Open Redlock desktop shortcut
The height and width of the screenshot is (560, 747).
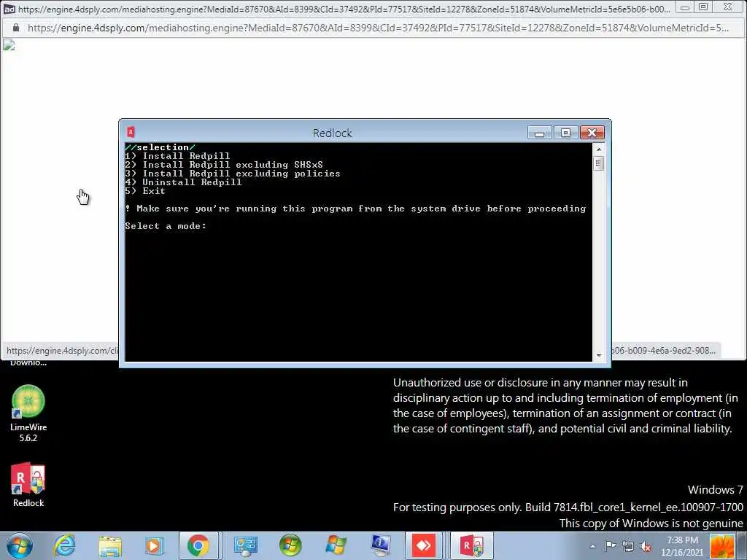pyautogui.click(x=28, y=485)
